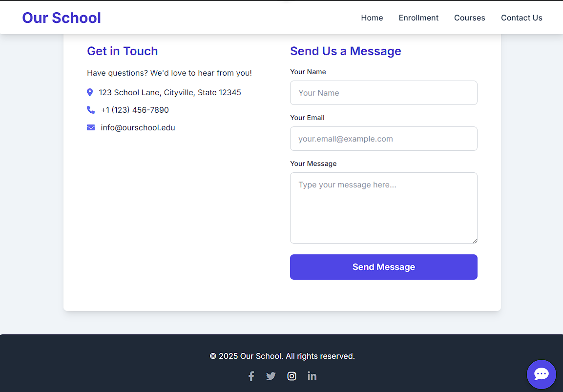Focus the Your Name input field
The width and height of the screenshot is (563, 392).
coord(383,93)
